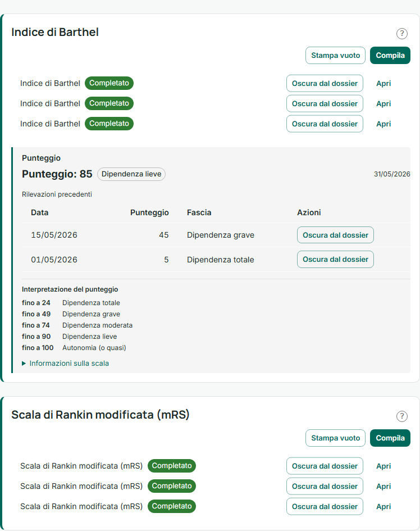
Task: Click Stampa vuoto in Indice di Barthel
Action: click(x=335, y=55)
